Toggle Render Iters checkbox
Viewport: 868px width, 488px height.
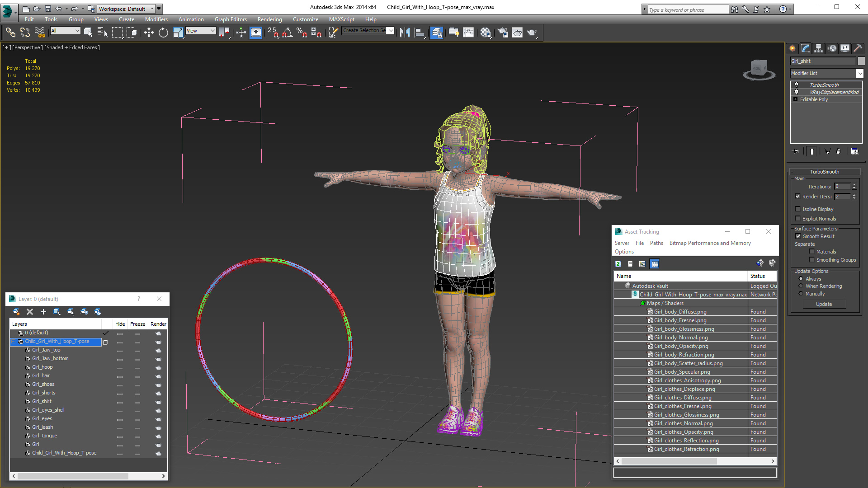coord(798,197)
